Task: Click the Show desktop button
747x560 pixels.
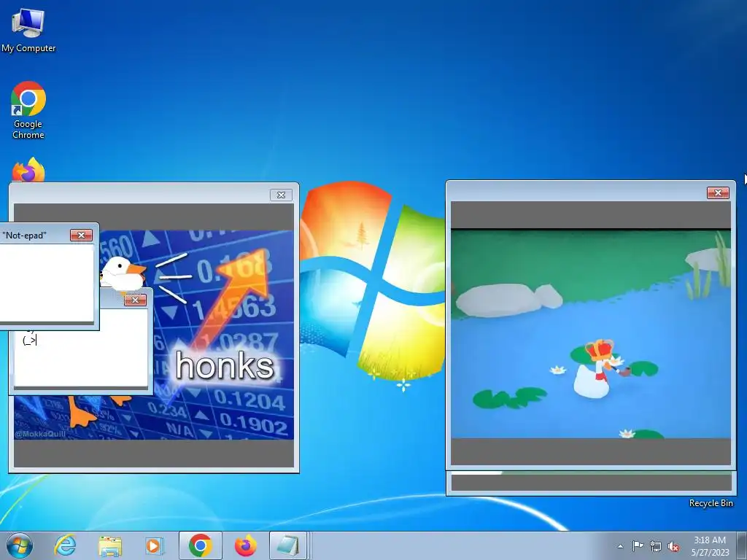Action: click(742, 545)
